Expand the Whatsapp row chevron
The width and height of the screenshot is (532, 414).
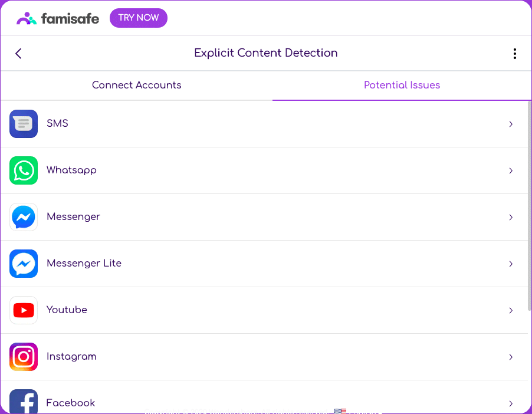511,170
